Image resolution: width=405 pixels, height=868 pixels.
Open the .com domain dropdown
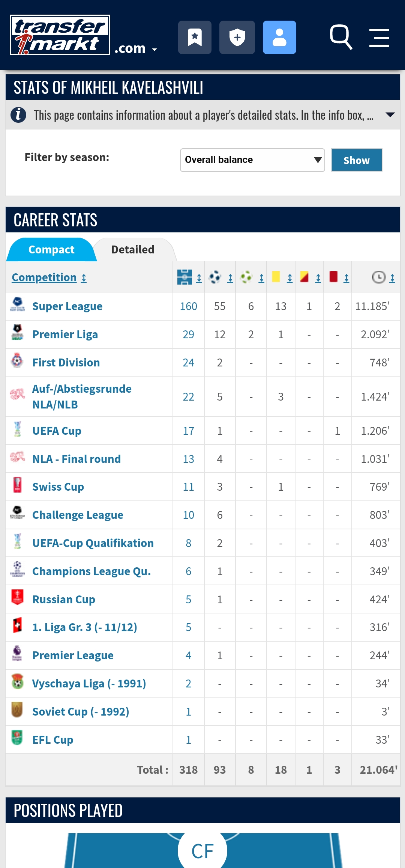point(136,49)
